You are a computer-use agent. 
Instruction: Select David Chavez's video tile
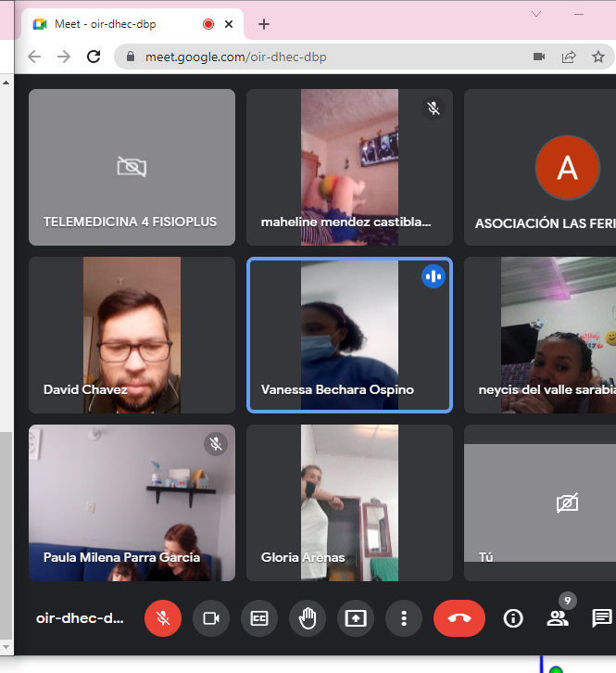[x=132, y=335]
